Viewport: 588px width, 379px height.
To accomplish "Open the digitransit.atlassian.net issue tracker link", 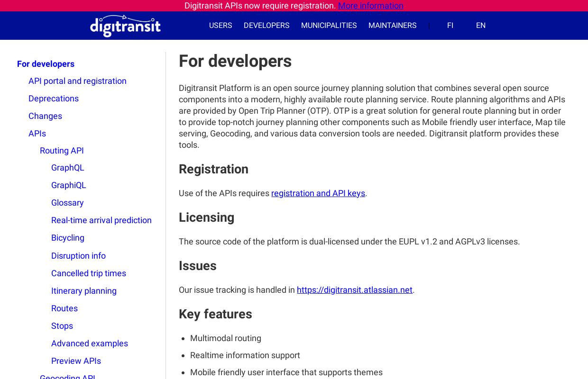I will click(355, 290).
